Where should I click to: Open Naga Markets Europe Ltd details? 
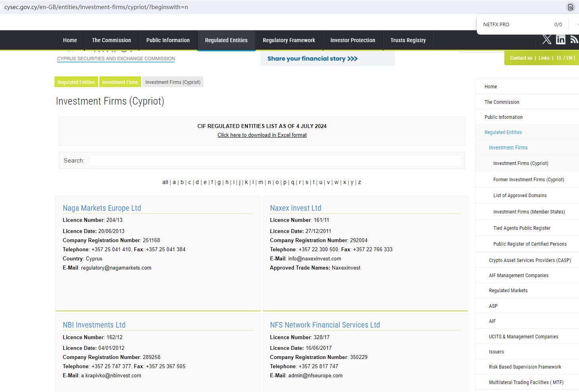102,208
